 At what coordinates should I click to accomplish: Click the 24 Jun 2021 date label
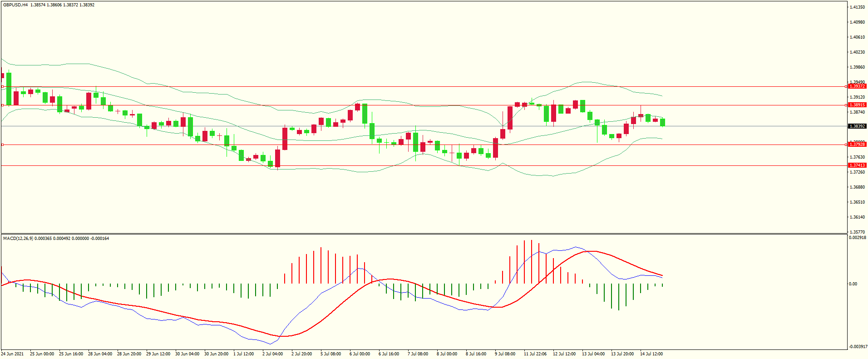point(13,354)
